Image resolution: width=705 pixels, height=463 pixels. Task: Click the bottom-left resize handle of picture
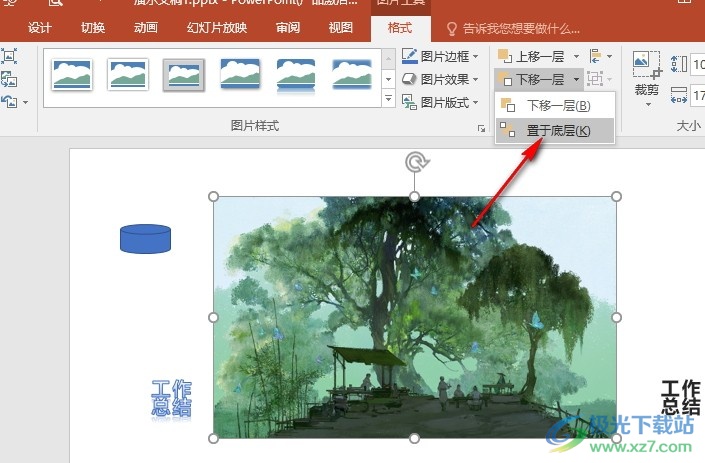point(214,438)
